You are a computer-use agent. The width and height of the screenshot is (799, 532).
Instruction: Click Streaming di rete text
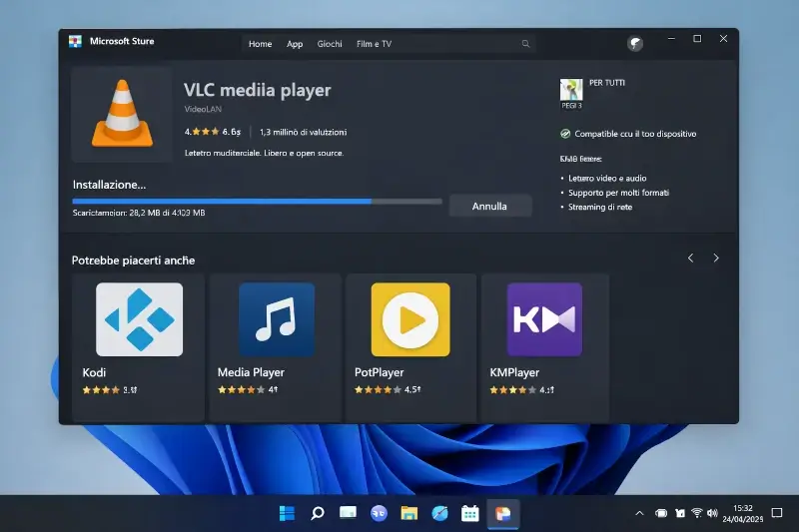[600, 207]
